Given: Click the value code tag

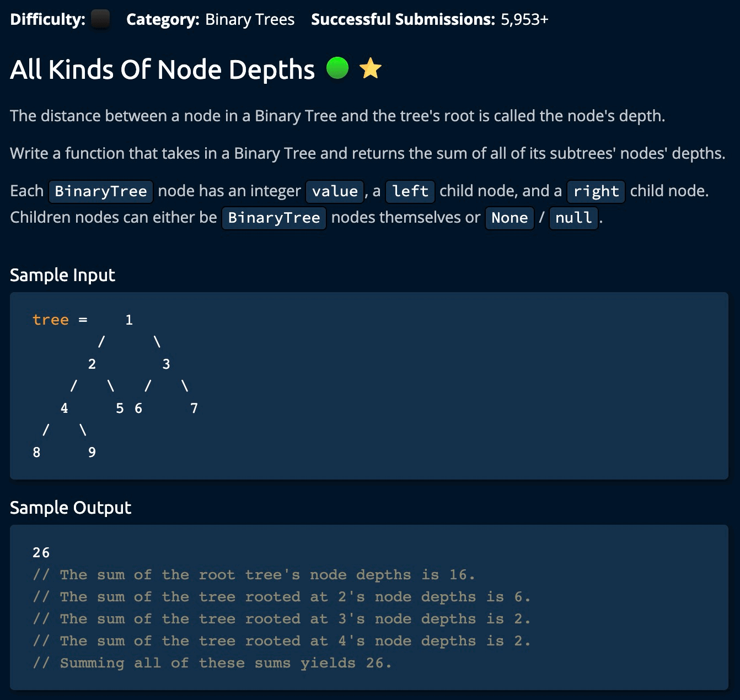Looking at the screenshot, I should coord(335,191).
